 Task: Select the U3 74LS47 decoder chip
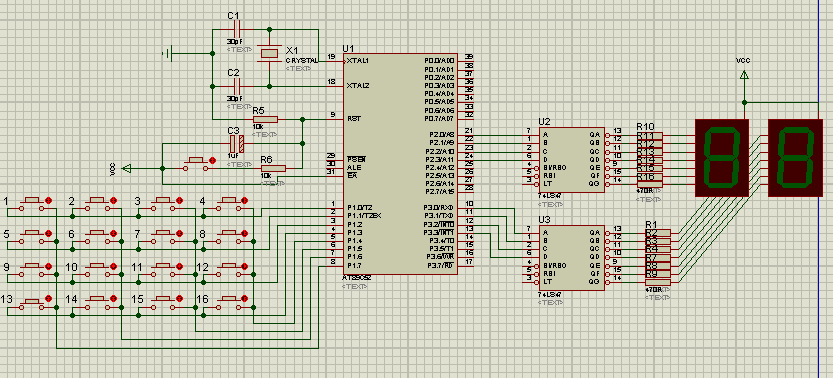click(571, 258)
